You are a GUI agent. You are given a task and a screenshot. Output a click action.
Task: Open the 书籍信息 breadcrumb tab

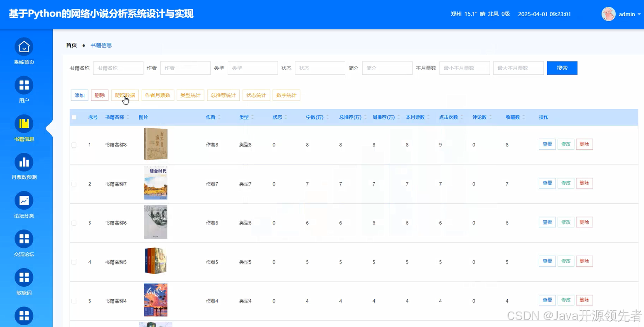point(101,45)
